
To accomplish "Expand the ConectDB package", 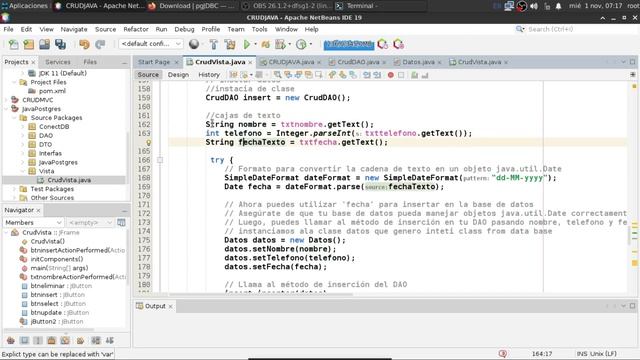I will coord(23,127).
